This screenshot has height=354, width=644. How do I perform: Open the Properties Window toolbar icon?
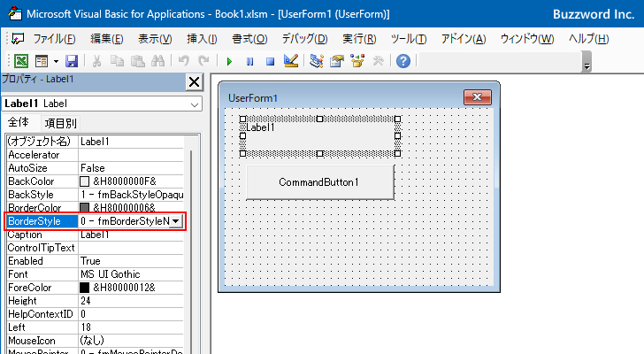[x=337, y=61]
